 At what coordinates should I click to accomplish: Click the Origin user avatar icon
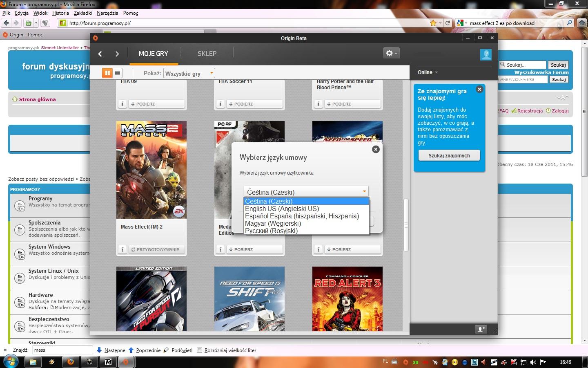tap(486, 54)
